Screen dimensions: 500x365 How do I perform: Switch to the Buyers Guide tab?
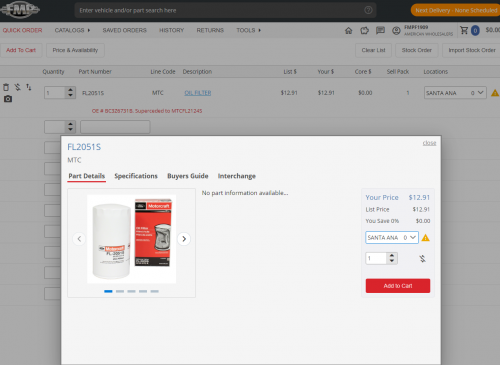click(x=188, y=176)
